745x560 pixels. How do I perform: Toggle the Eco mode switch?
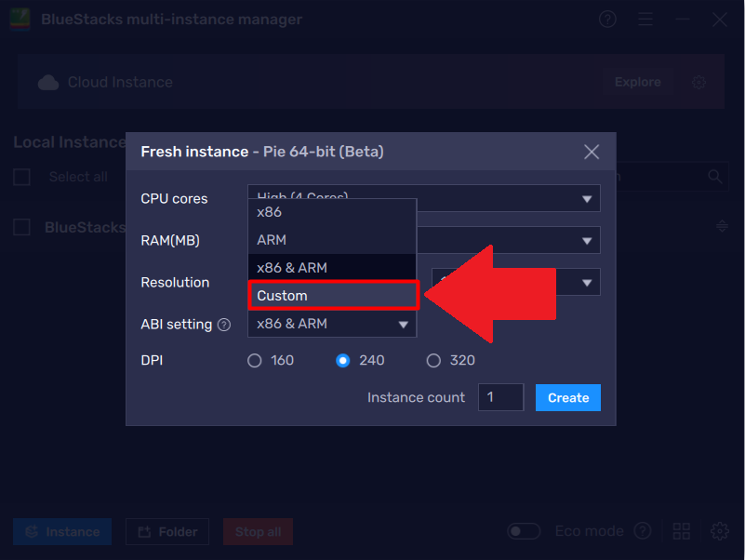click(x=524, y=531)
